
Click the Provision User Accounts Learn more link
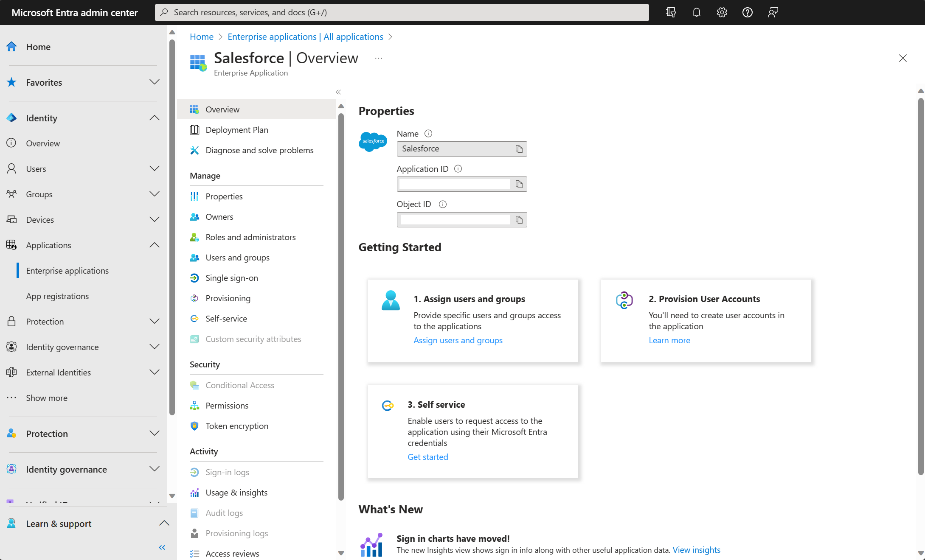coord(669,340)
